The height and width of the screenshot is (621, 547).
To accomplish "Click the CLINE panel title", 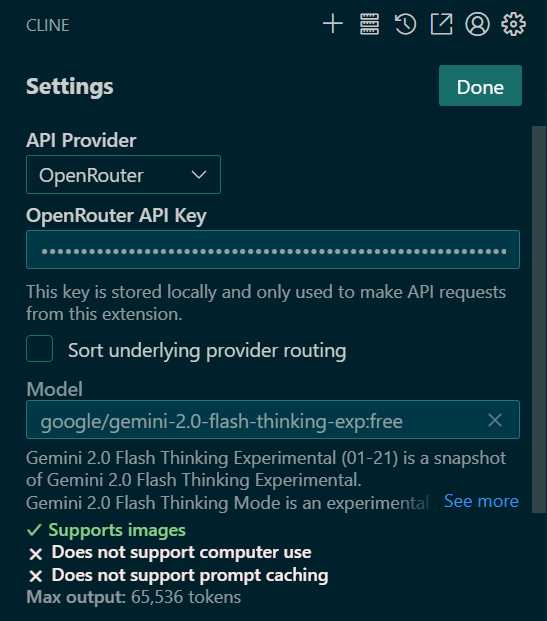I will (48, 25).
